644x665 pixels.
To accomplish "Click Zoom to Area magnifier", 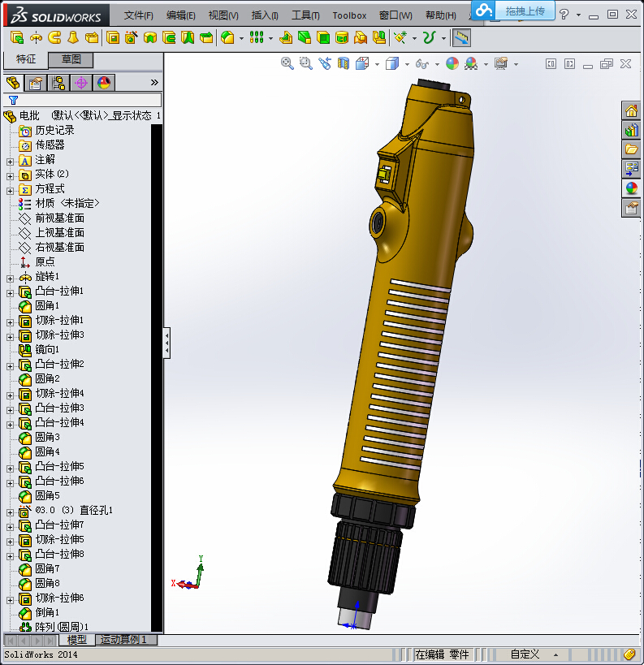I will (x=306, y=63).
